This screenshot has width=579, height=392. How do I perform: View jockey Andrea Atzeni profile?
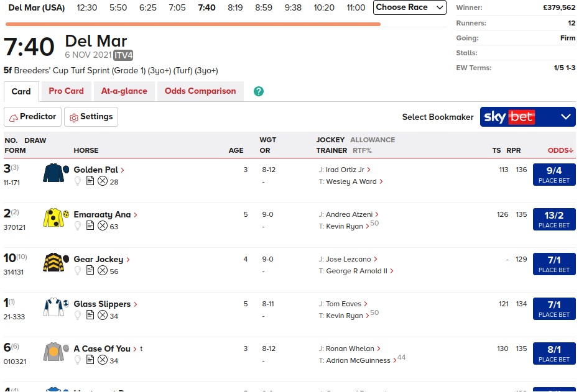tap(352, 214)
